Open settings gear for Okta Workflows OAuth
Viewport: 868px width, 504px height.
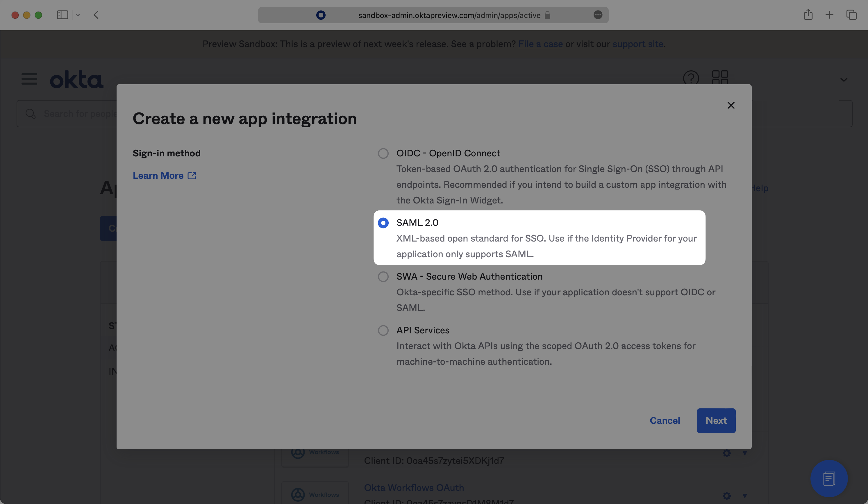[x=726, y=496]
